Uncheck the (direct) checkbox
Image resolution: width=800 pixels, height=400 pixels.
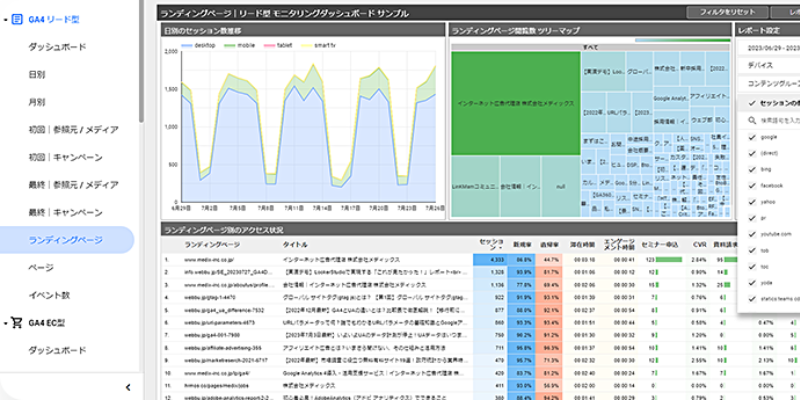coord(752,153)
